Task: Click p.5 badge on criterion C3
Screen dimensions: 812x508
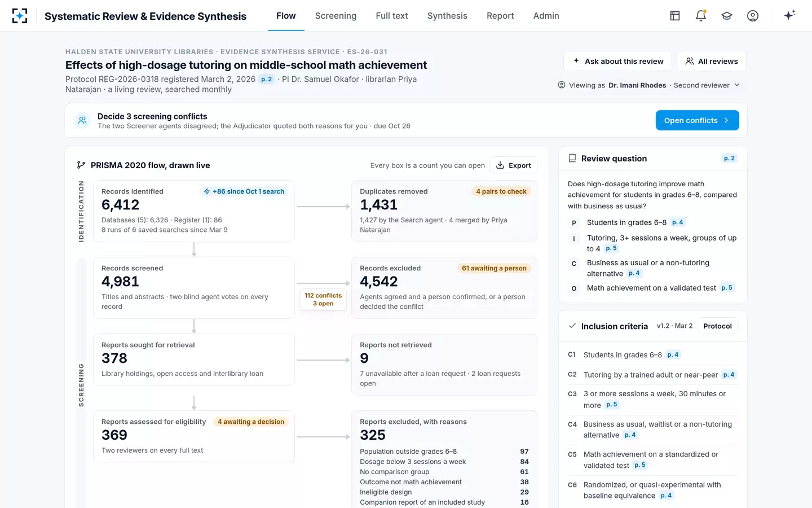Action: tap(612, 405)
